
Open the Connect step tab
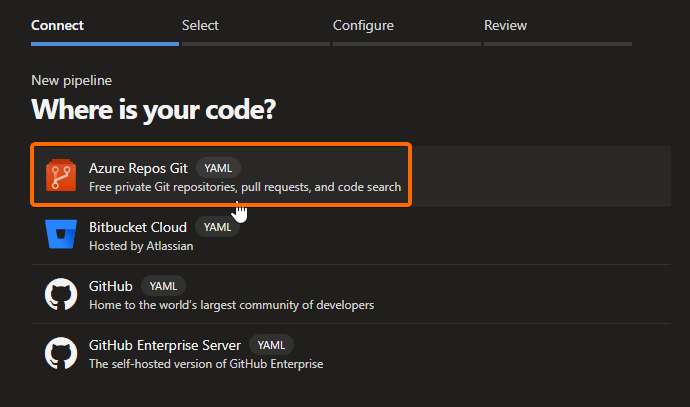57,25
